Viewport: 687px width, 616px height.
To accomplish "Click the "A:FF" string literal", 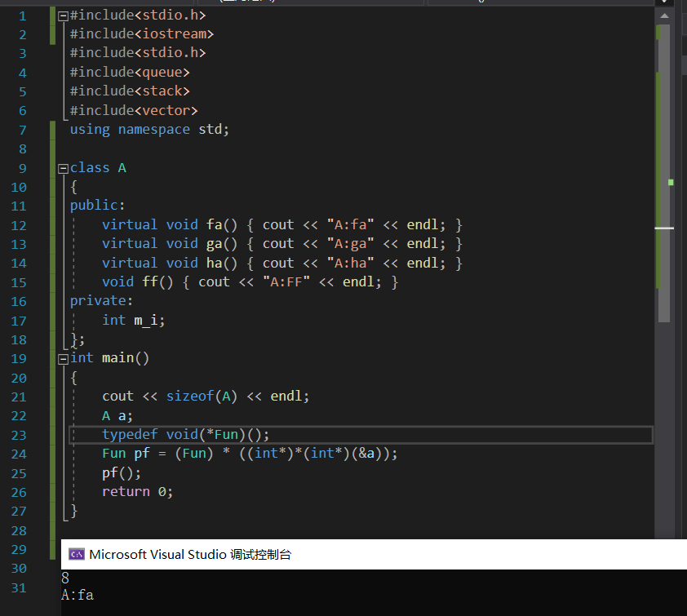I will (286, 282).
